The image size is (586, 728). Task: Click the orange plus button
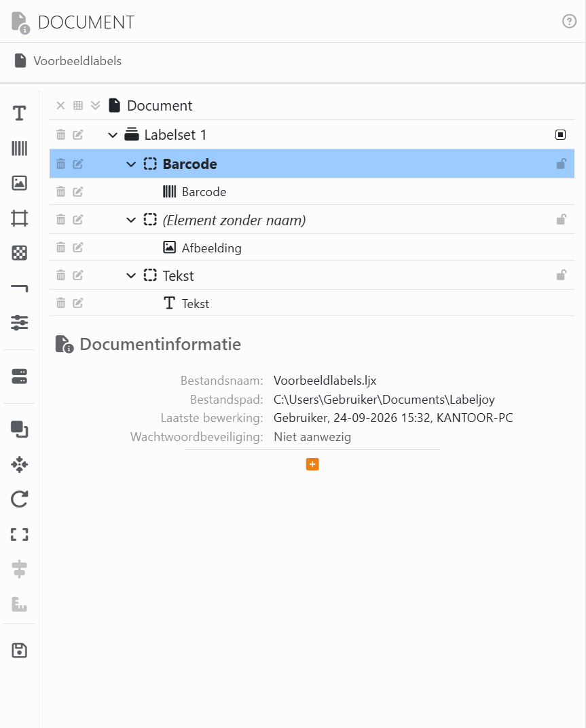click(x=312, y=464)
